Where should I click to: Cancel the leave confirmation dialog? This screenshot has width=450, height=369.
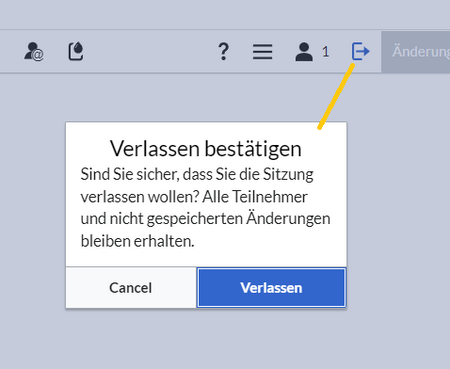pos(131,288)
